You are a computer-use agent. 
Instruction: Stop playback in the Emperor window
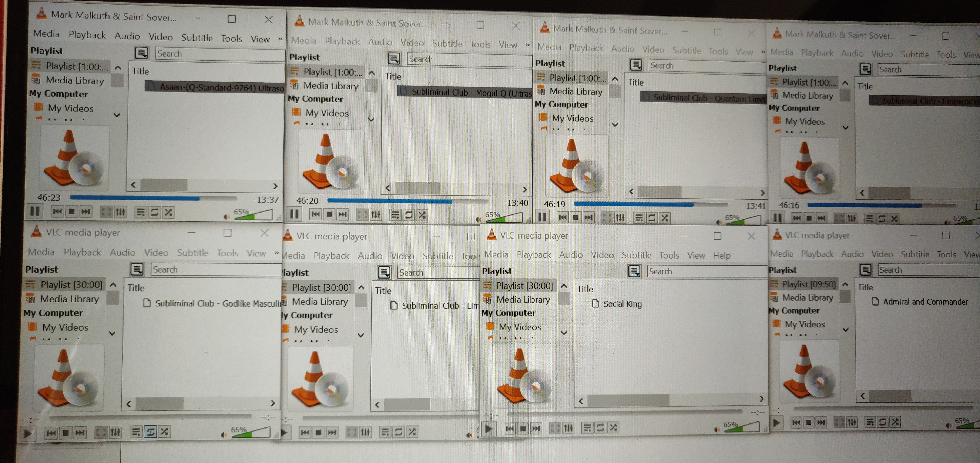tap(809, 218)
